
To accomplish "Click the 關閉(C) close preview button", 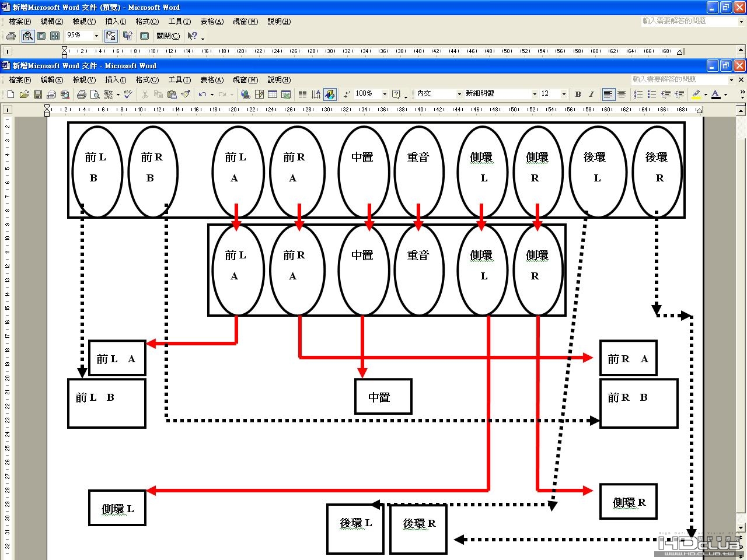I will (x=168, y=36).
